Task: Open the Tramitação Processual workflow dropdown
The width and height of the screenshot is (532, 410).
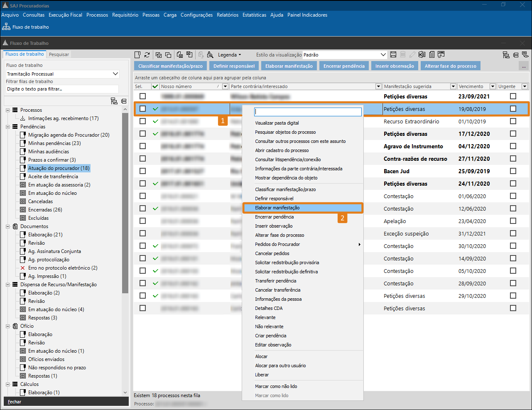Action: pyautogui.click(x=115, y=74)
